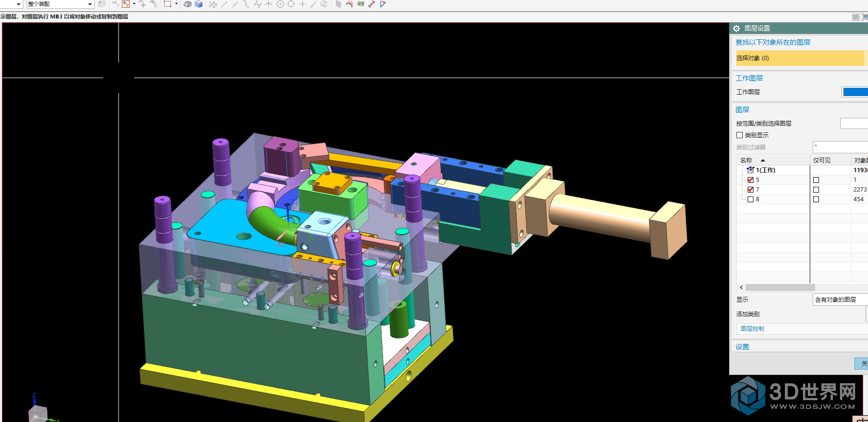Select the 1(工作) work layer row

pos(802,170)
